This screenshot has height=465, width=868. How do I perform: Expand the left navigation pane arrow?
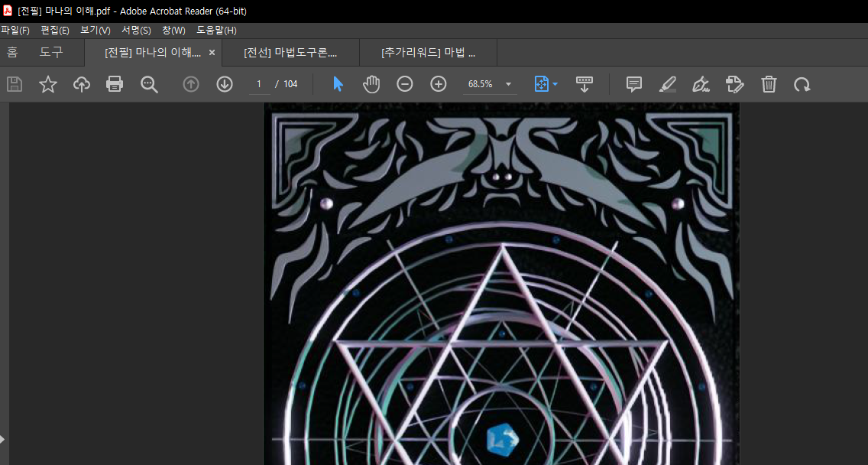pyautogui.click(x=2, y=439)
